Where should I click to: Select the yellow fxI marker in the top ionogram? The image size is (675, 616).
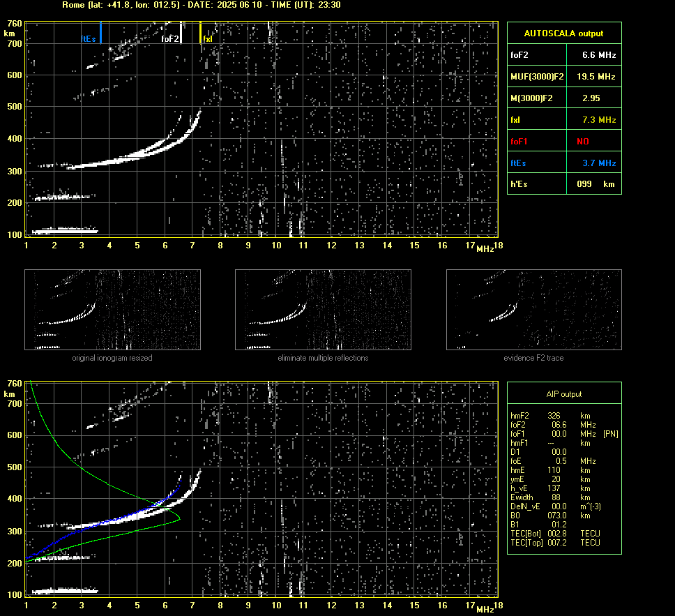(x=200, y=33)
